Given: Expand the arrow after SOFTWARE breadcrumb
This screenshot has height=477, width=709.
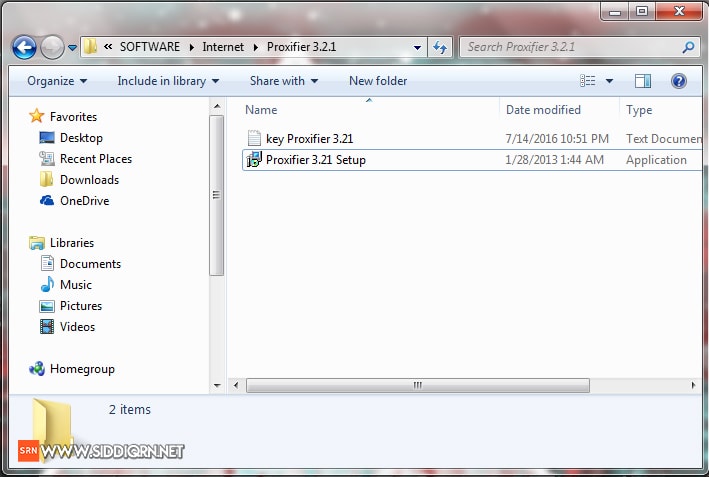Looking at the screenshot, I should pyautogui.click(x=192, y=47).
